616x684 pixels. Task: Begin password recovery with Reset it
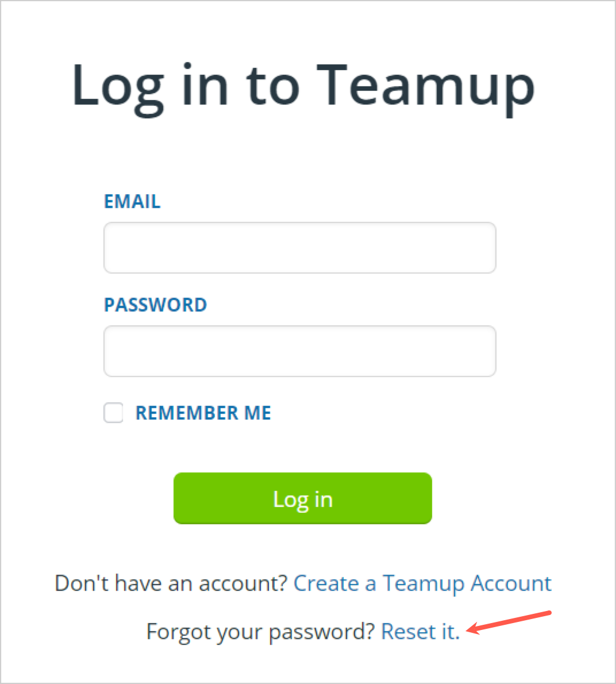pos(420,631)
